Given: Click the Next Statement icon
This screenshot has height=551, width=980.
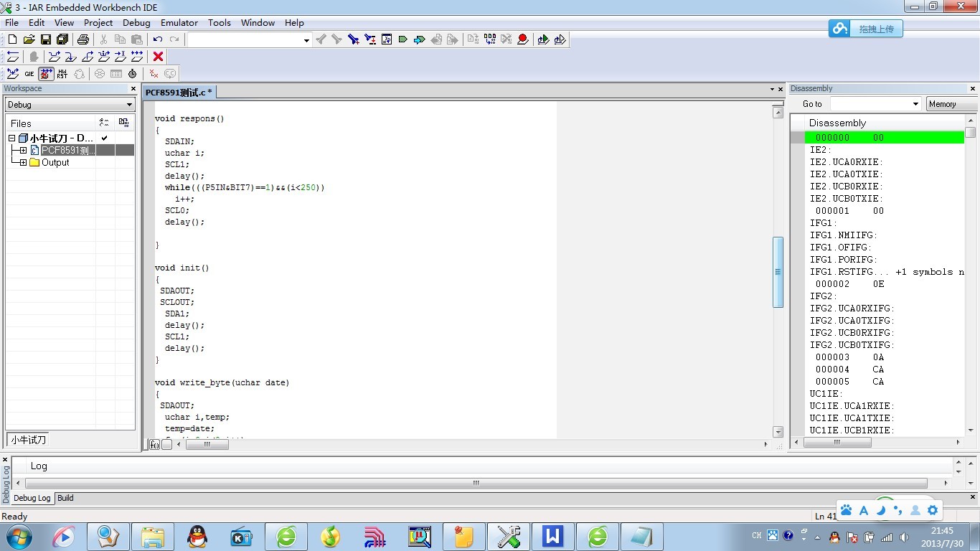Looking at the screenshot, I should [x=104, y=56].
